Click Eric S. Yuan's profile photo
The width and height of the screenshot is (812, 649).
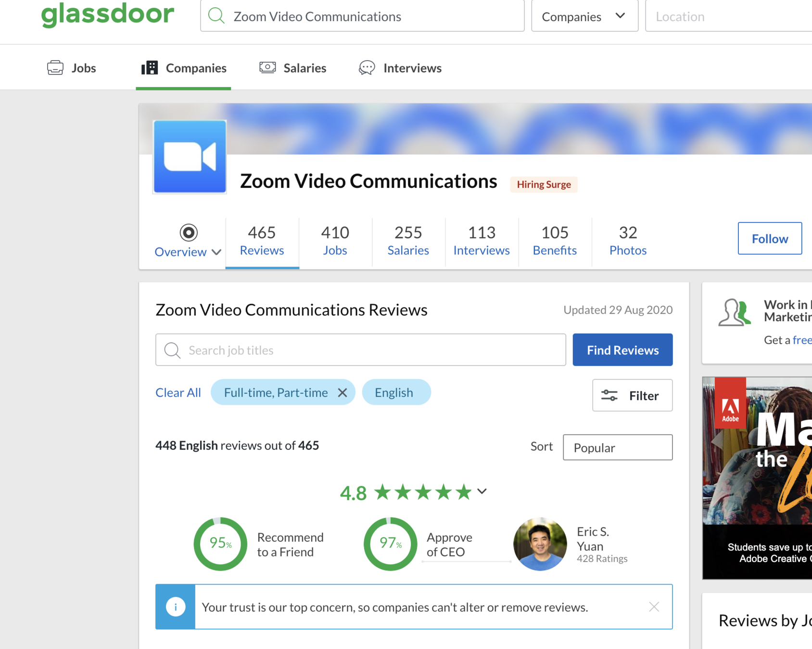[x=540, y=544]
